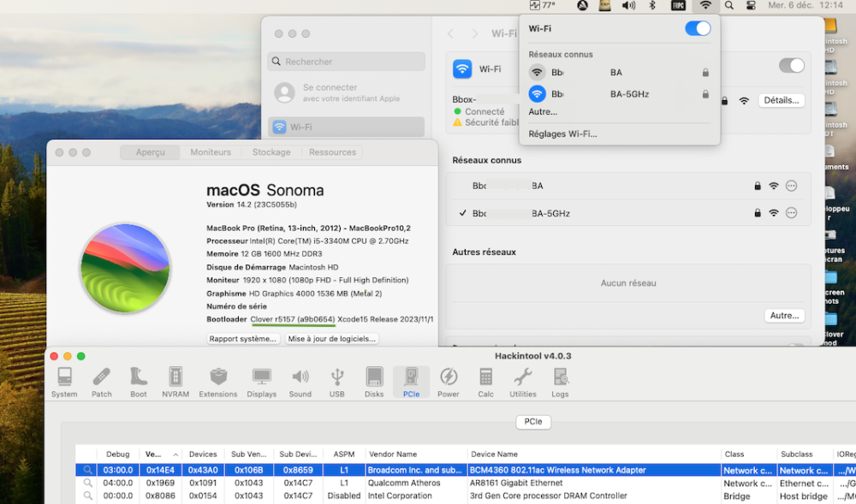Switch to the Ressources tab
The image size is (856, 504).
(x=332, y=152)
